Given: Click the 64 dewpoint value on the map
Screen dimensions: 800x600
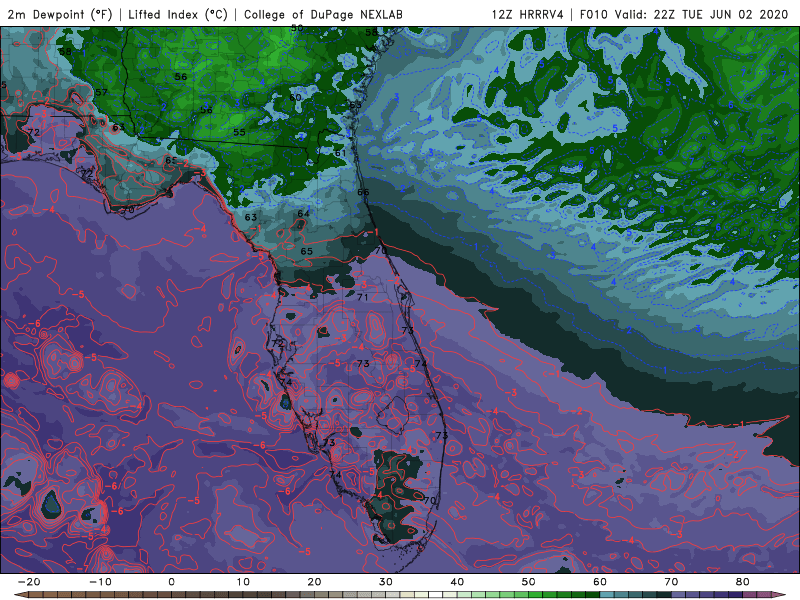Looking at the screenshot, I should [304, 213].
